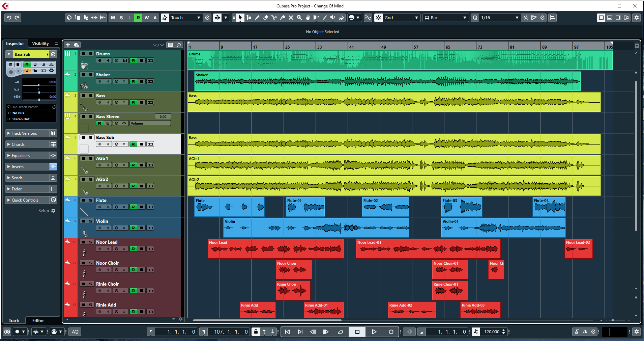Click the Stop transport button
The height and width of the screenshot is (341, 644).
[x=357, y=332]
